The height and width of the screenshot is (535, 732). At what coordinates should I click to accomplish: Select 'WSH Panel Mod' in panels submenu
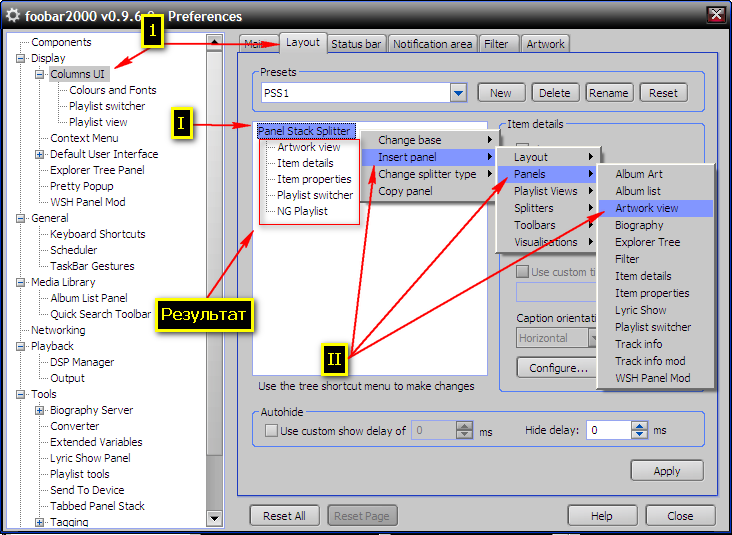[x=655, y=378]
